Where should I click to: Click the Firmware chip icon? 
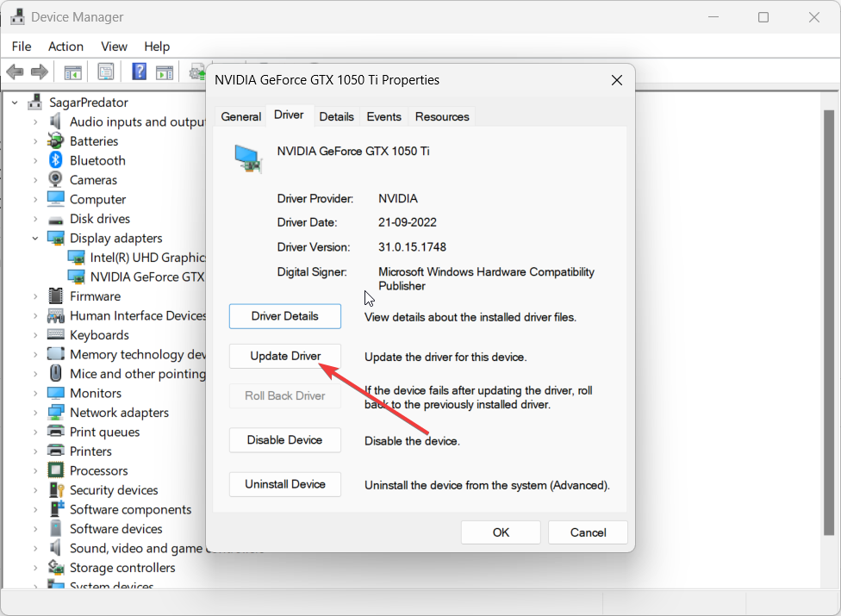[55, 296]
